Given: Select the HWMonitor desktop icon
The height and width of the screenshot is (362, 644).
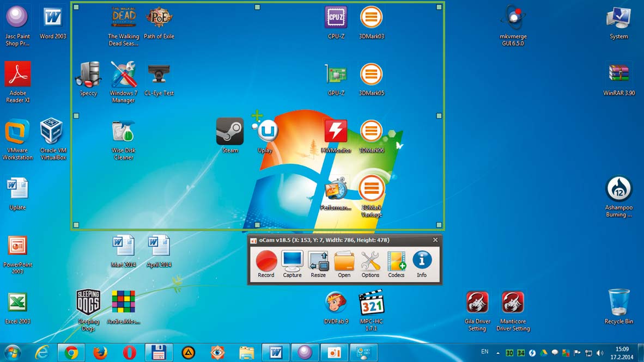Looking at the screenshot, I should pyautogui.click(x=336, y=136).
